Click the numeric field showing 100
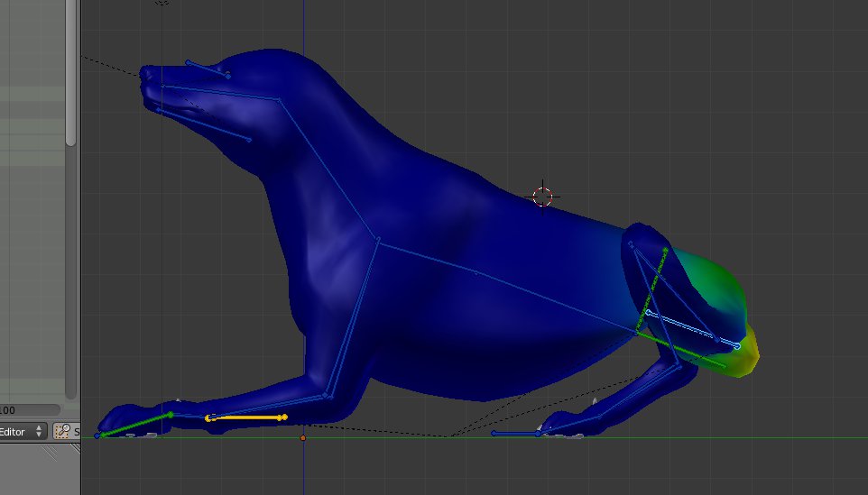 [x=30, y=410]
